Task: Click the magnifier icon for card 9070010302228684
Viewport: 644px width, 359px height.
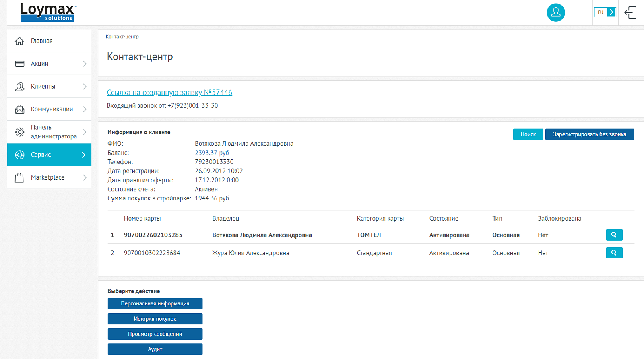Action: point(614,253)
